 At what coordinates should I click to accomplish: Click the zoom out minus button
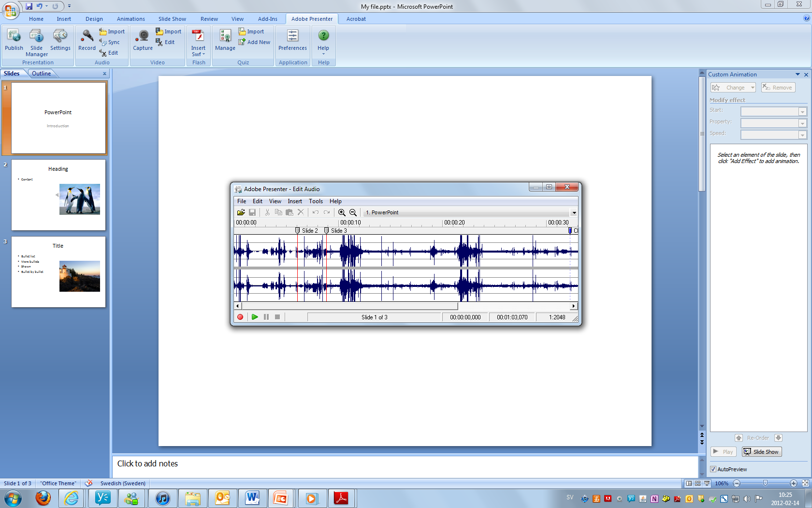click(x=737, y=483)
